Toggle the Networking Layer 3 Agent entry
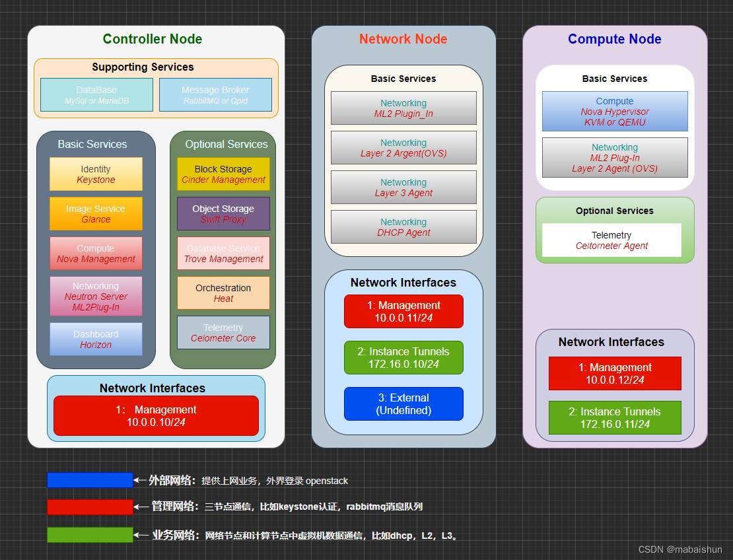Viewport: 733px width, 560px height. [403, 187]
